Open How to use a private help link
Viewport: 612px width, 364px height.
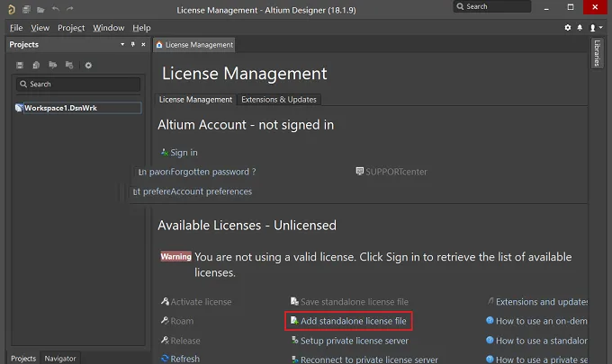[542, 359]
